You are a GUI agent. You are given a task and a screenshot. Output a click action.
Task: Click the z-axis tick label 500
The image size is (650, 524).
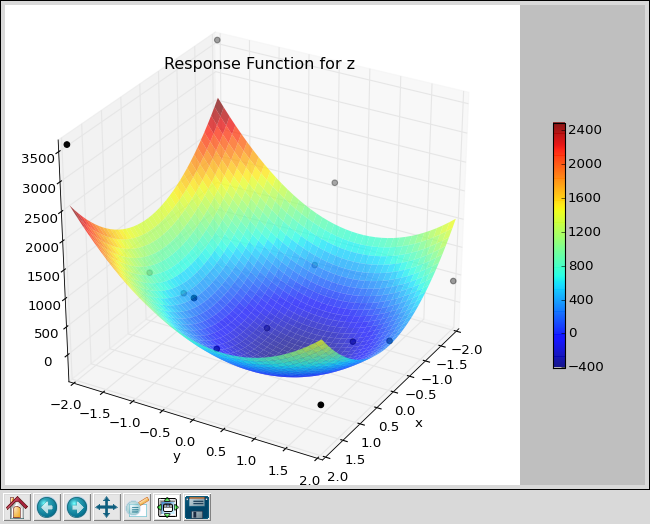coord(46,333)
